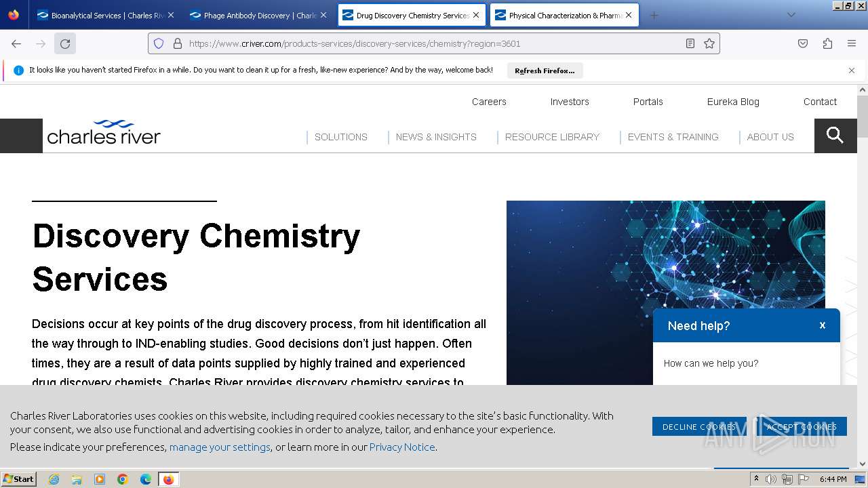The width and height of the screenshot is (868, 488).
Task: Click the Firefox icon beside the tabs
Action: pos(14,15)
